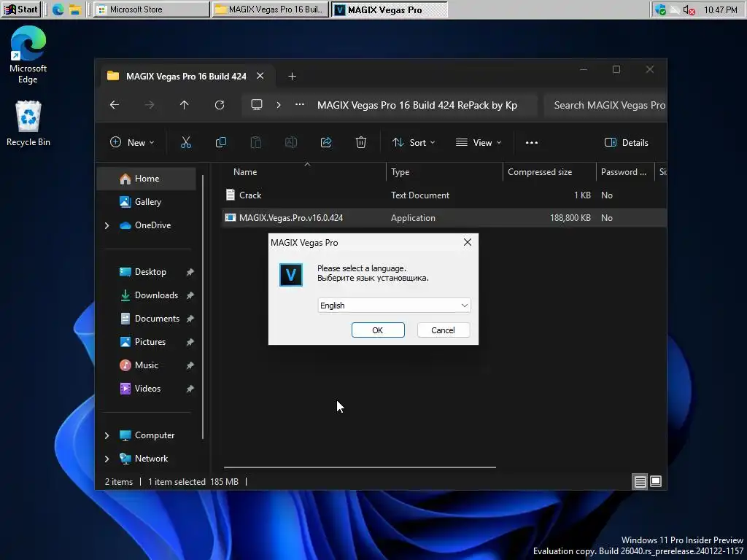Open the Recycle Bin desktop icon
Viewport: 747px width, 560px height.
[x=28, y=123]
